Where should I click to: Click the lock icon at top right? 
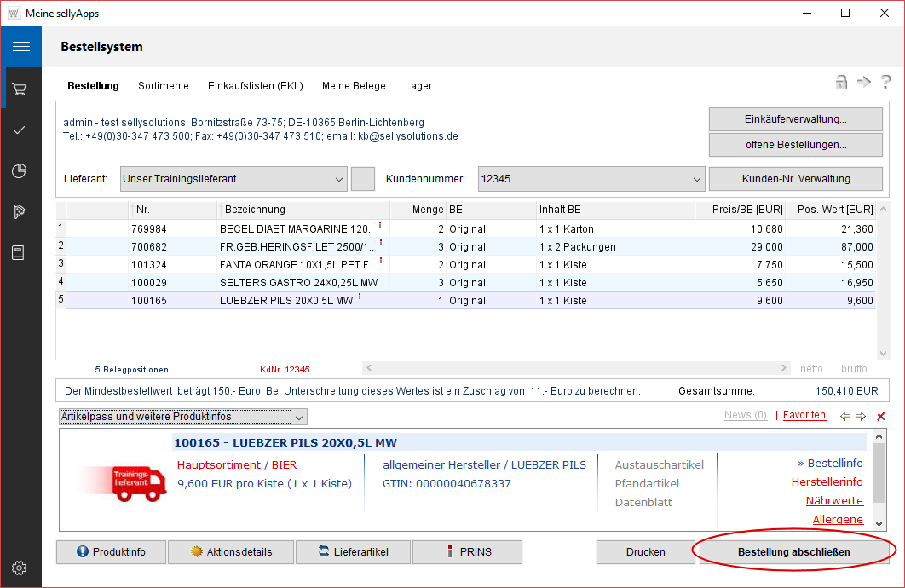point(841,82)
